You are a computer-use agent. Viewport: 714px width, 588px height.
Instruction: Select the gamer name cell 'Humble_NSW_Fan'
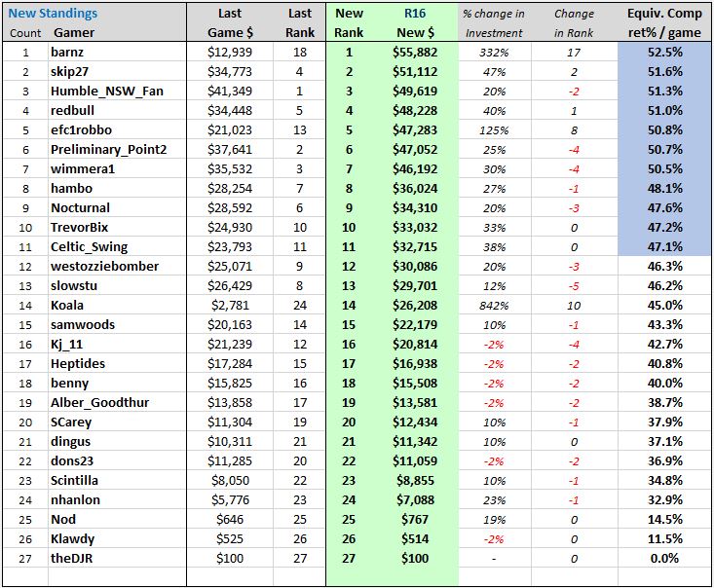107,91
